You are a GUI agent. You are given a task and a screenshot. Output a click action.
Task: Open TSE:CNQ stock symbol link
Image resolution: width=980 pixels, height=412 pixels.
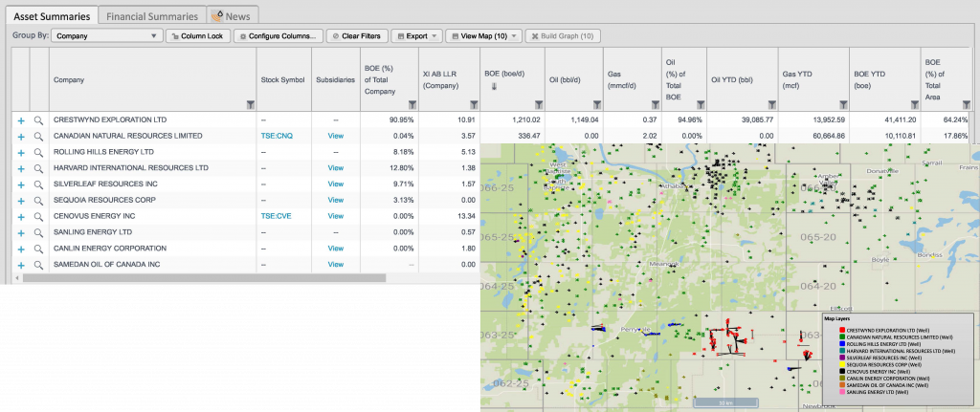277,136
